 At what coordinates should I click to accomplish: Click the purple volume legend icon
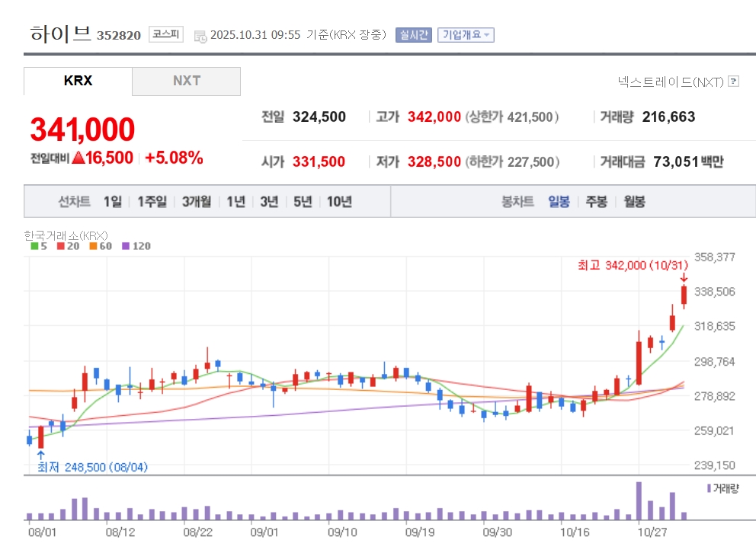pos(709,487)
